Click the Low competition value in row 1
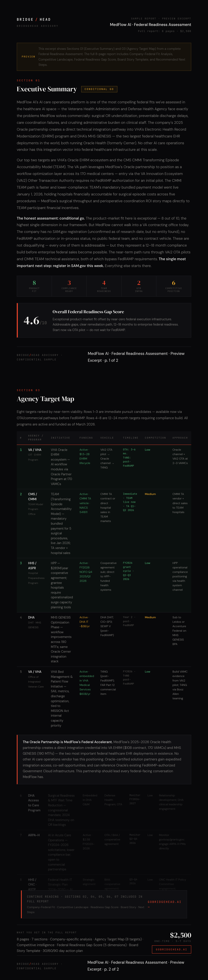 coord(147,450)
